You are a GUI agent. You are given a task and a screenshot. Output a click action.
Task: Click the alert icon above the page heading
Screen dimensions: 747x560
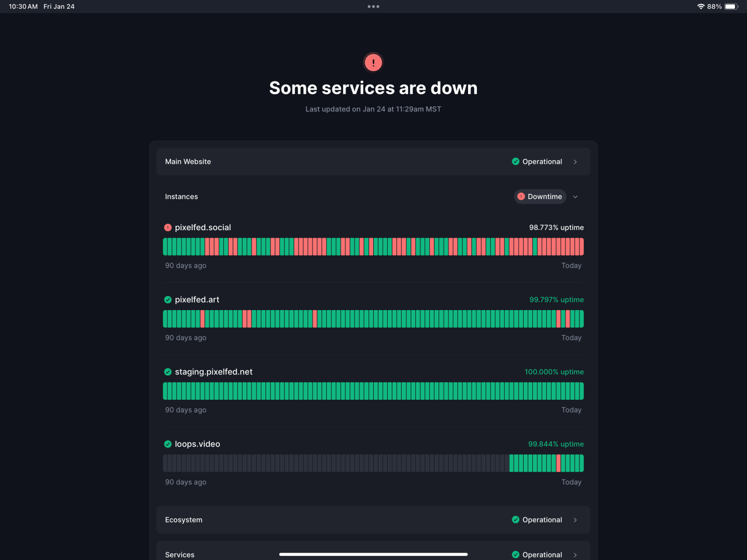coord(373,62)
